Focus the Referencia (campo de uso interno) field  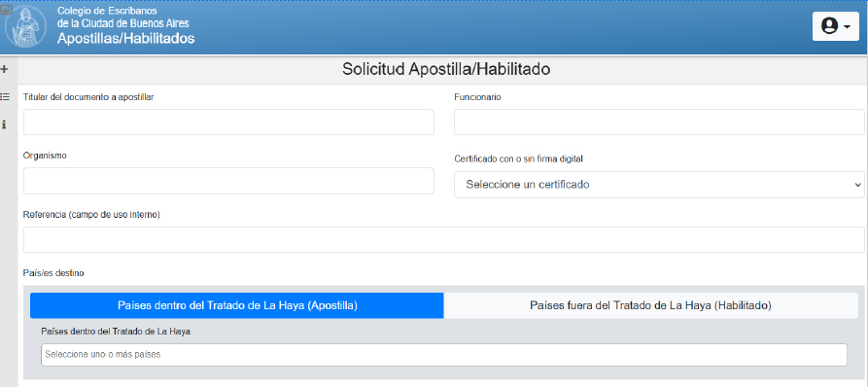[x=444, y=240]
